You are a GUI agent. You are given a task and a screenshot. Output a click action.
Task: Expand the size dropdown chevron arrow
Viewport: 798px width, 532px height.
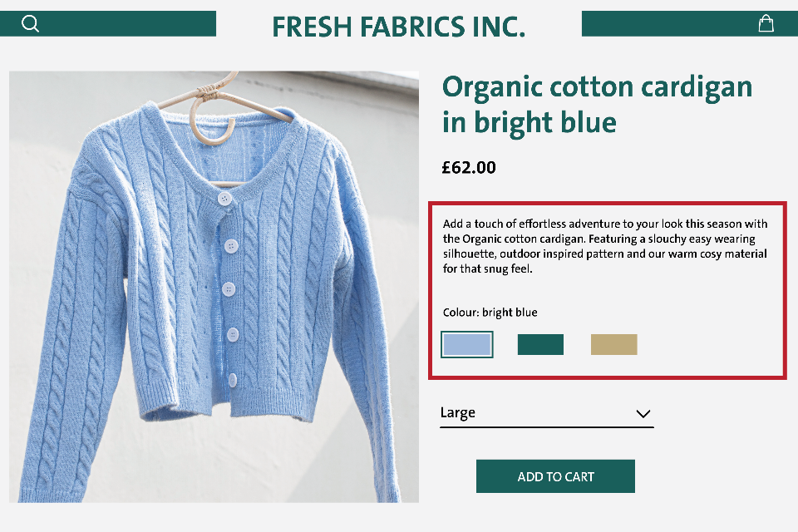click(x=643, y=413)
